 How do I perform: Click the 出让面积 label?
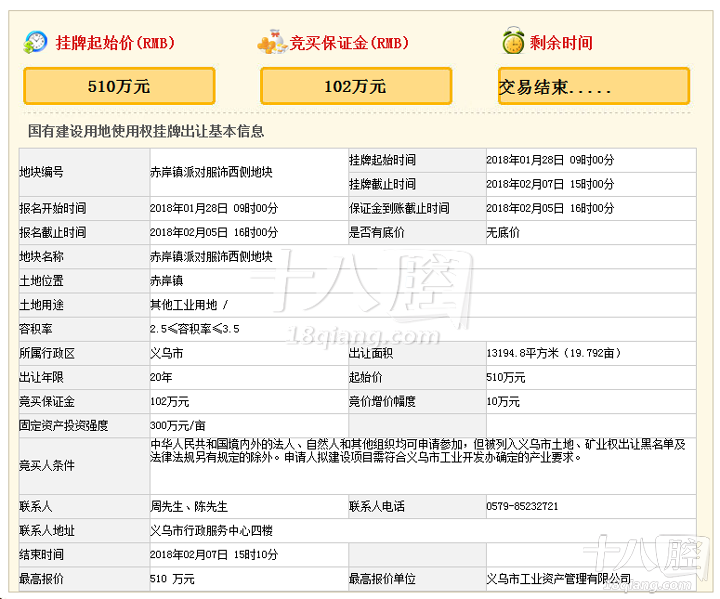[x=371, y=353]
